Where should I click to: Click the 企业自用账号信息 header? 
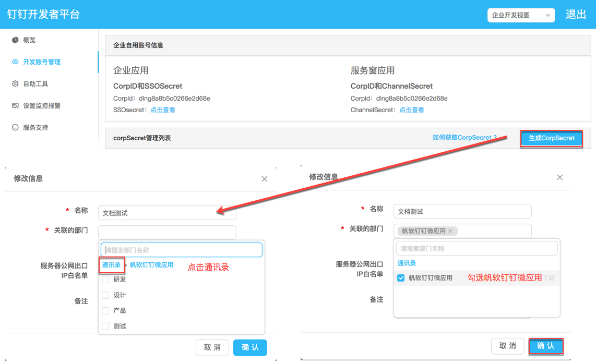point(138,45)
